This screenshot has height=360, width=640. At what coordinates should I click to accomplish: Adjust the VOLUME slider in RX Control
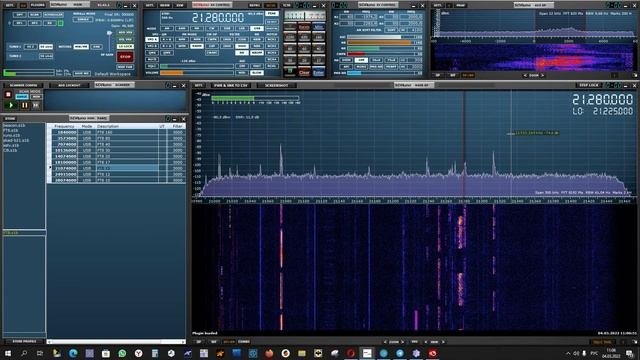coord(197,73)
